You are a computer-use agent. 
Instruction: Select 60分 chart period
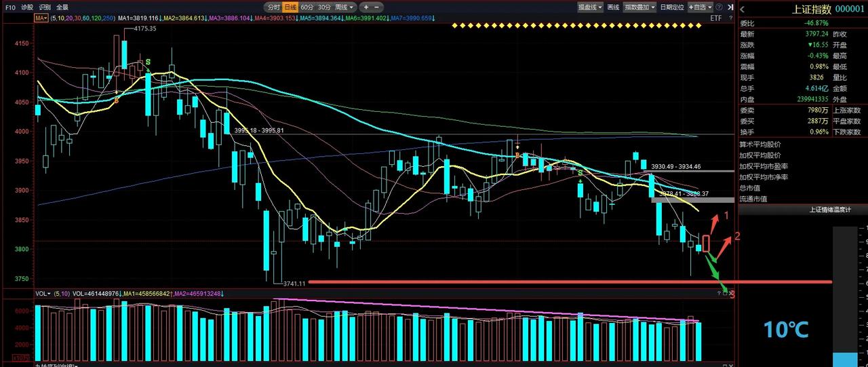coord(307,7)
